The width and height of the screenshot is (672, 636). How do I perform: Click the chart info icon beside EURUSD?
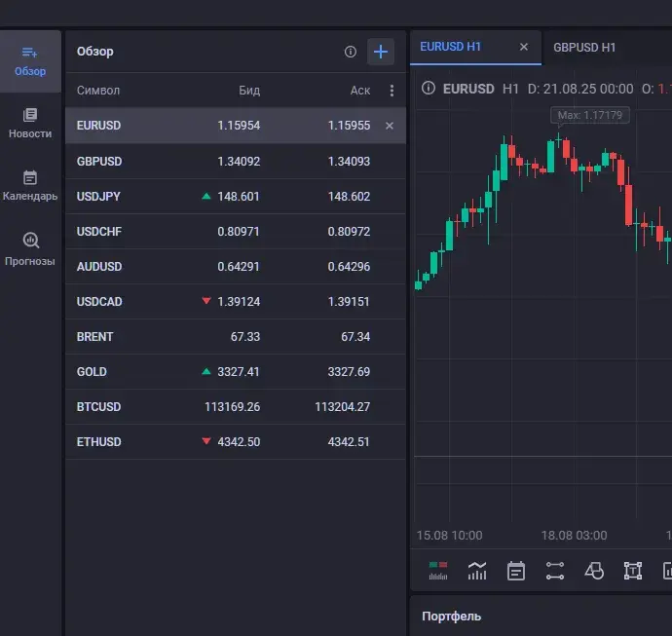pyautogui.click(x=429, y=89)
